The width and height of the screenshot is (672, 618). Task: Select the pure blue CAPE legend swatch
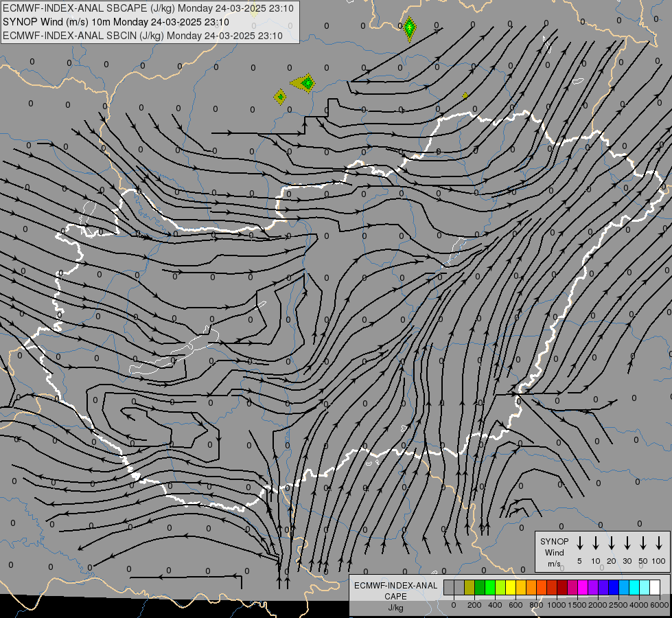click(613, 587)
